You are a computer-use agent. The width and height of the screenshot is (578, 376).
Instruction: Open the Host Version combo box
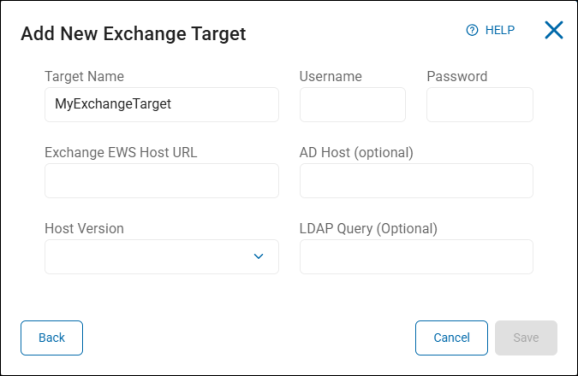point(161,257)
